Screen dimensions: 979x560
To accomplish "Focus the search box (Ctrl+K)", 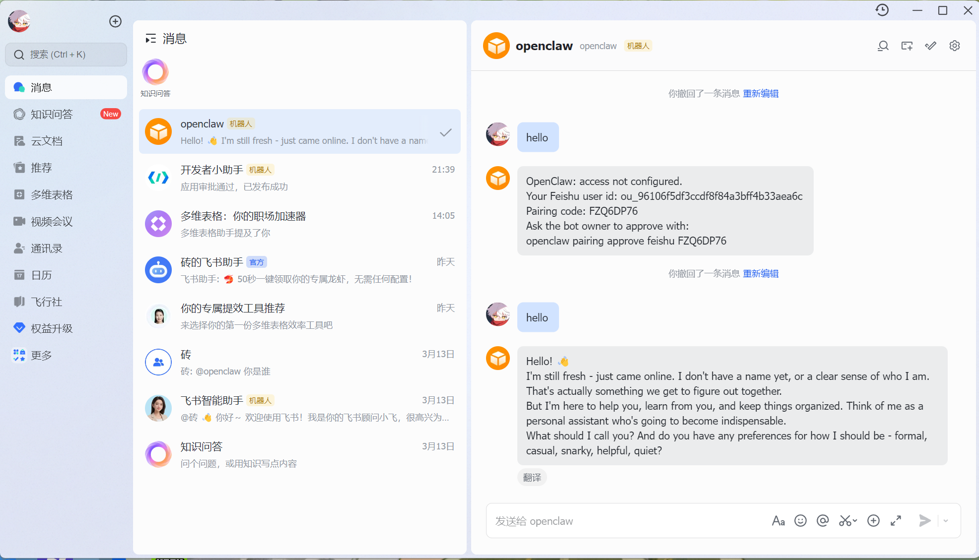I will 66,55.
